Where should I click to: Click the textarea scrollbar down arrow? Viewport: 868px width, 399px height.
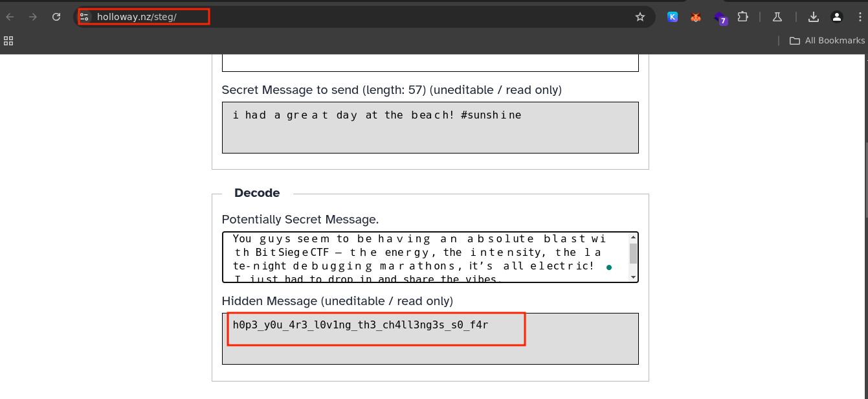tap(633, 277)
